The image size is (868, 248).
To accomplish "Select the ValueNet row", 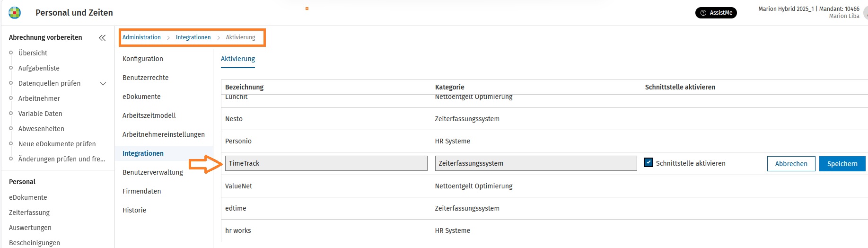I will pyautogui.click(x=544, y=186).
